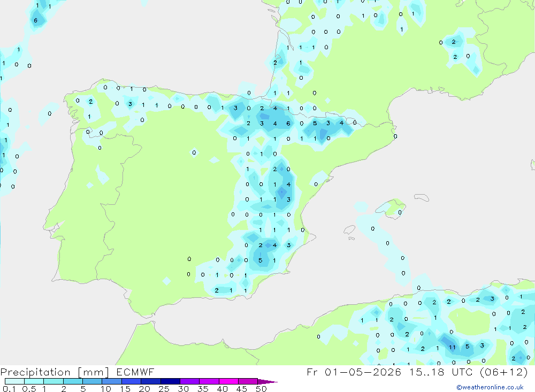535x392 pixels.
Task: Pick the legend swatch between 20 and 25
Action: (150, 381)
